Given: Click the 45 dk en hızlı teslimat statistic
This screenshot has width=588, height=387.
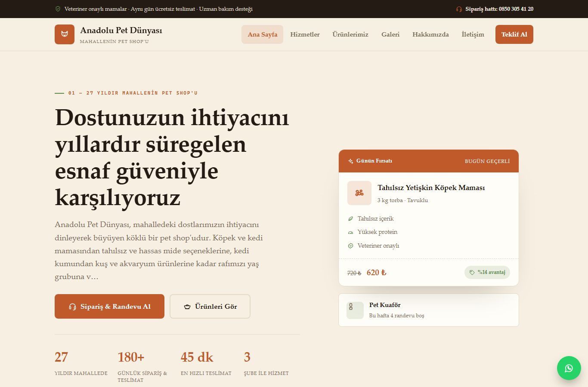Looking at the screenshot, I should click(206, 363).
